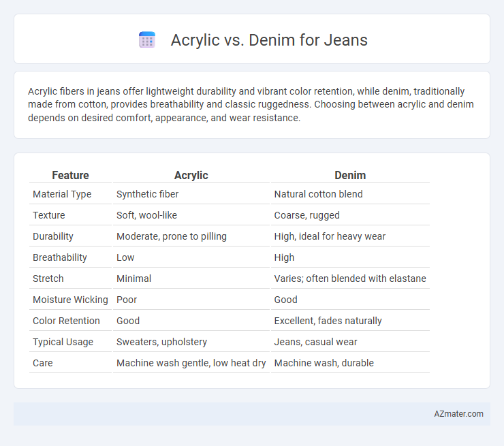This screenshot has width=504, height=446.
Task: Select the "Typical Usage" row label
Action: point(63,342)
